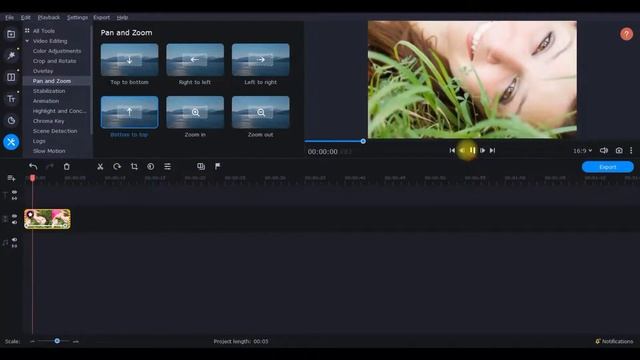
Task: Open the File menu
Action: (x=9, y=18)
